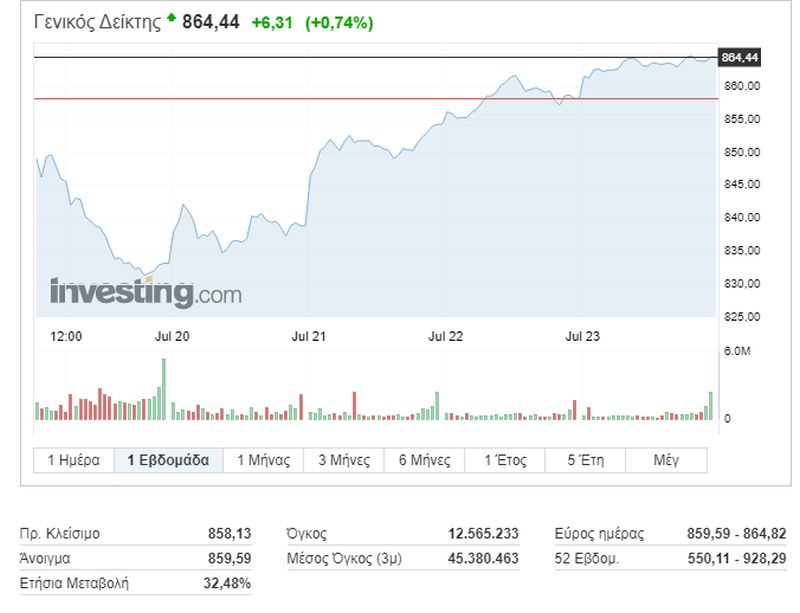Click the Όγκος value 12.565.233
The width and height of the screenshot is (800, 613).
(483, 534)
